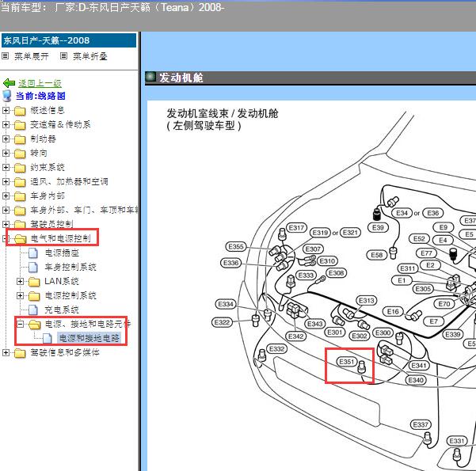Image resolution: width=476 pixels, height=471 pixels.
Task: Click the green back arrow icon
Action: coord(9,82)
